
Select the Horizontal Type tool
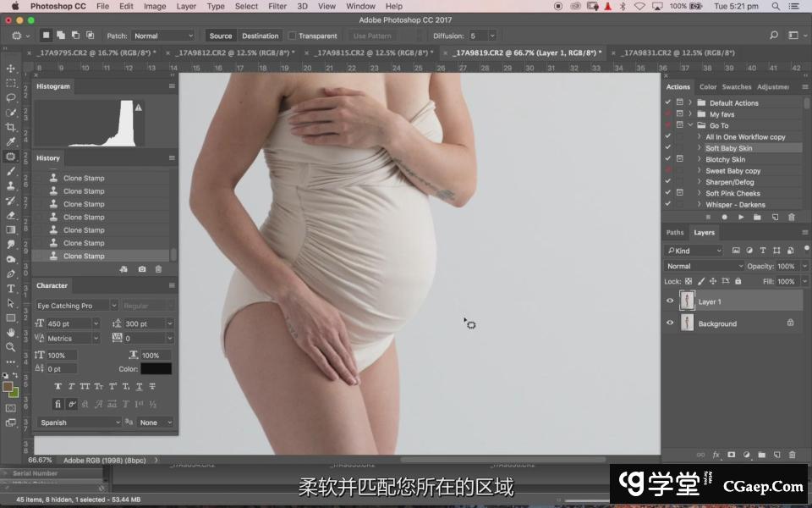[x=11, y=289]
